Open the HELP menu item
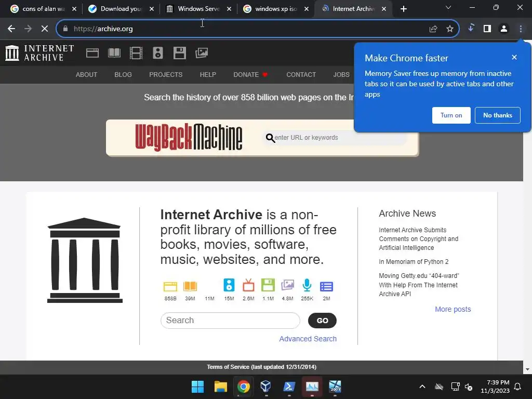 click(x=208, y=75)
